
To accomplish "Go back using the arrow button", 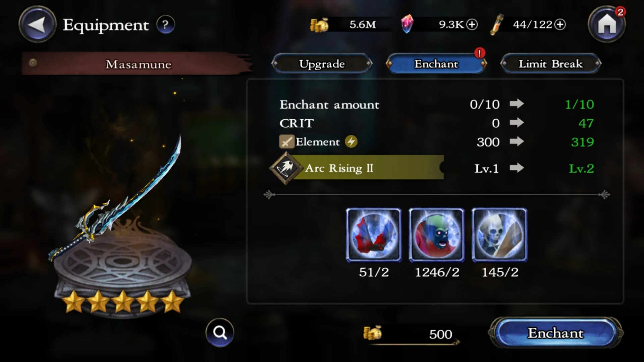I will tap(37, 24).
